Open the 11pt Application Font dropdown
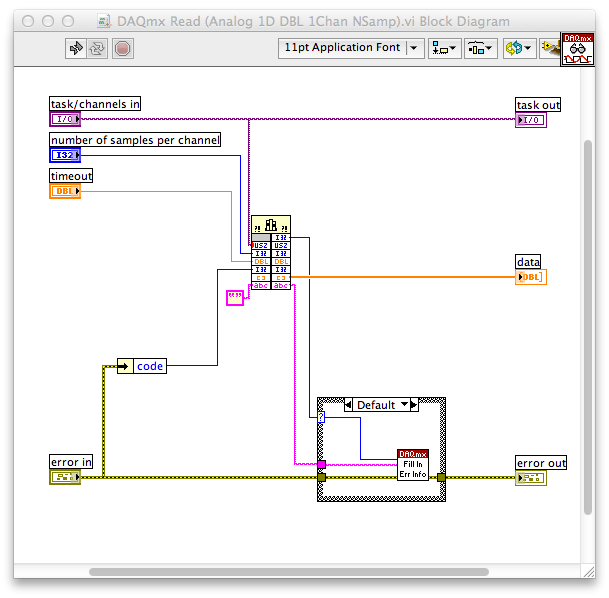 tap(351, 48)
